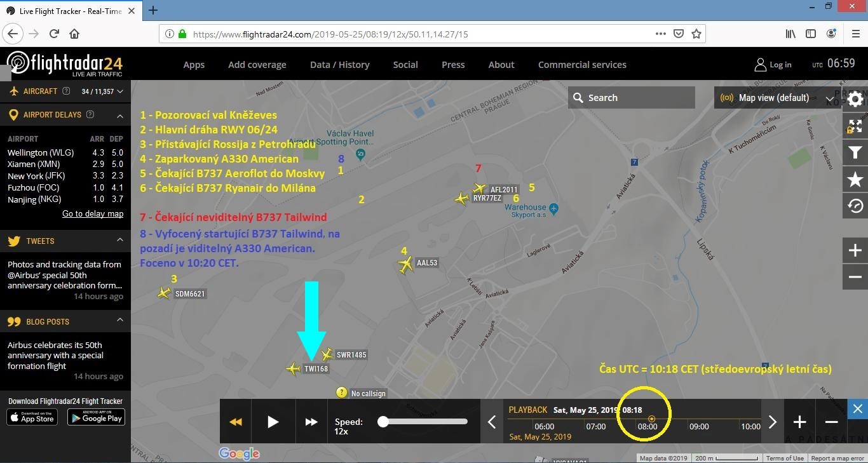
Task: Open Commercial services menu
Action: click(x=582, y=65)
